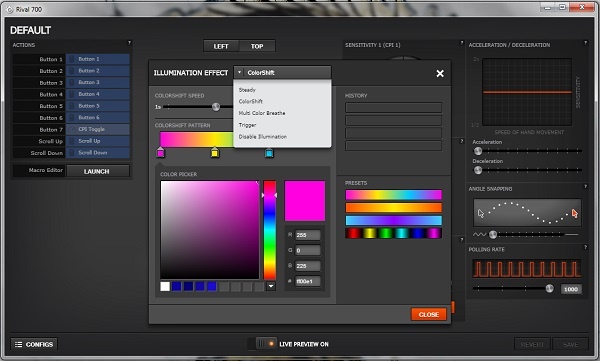Open Button 7 CPI Toggle assignment
The height and width of the screenshot is (361, 600).
(x=98, y=129)
